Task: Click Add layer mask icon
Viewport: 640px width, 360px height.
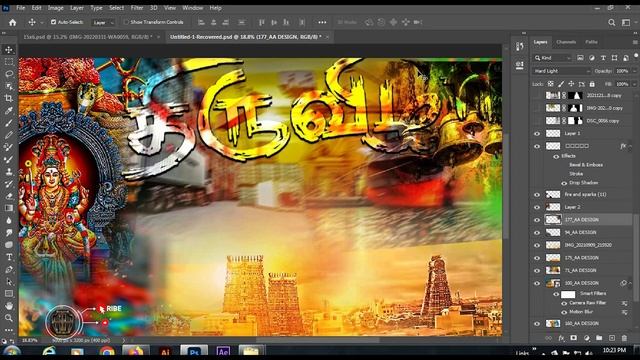Action: click(x=573, y=338)
